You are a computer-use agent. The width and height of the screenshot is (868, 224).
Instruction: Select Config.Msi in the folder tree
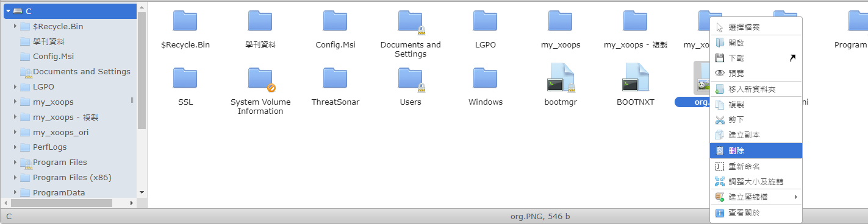pyautogui.click(x=53, y=57)
